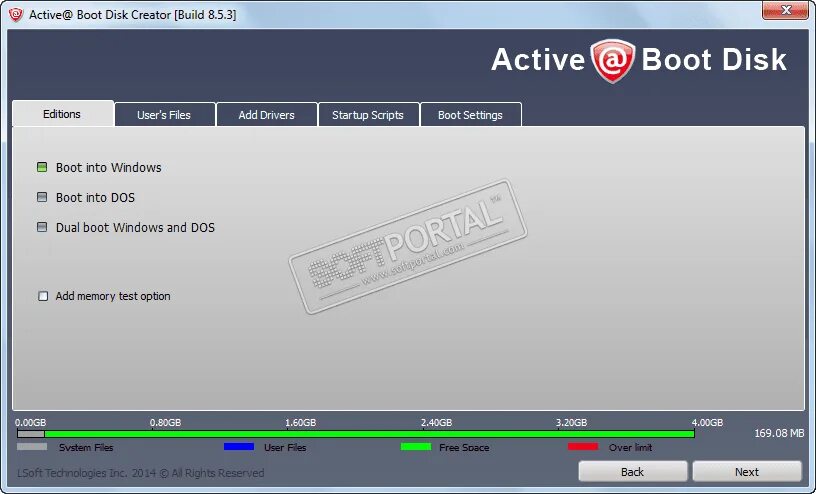The width and height of the screenshot is (816, 494).
Task: Click the green Free Space legend swatch
Action: (x=416, y=447)
